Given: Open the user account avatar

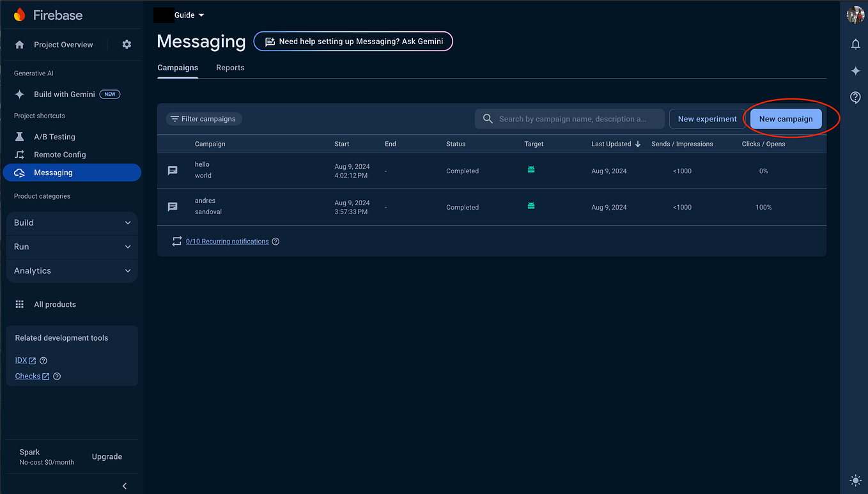Looking at the screenshot, I should (x=855, y=15).
